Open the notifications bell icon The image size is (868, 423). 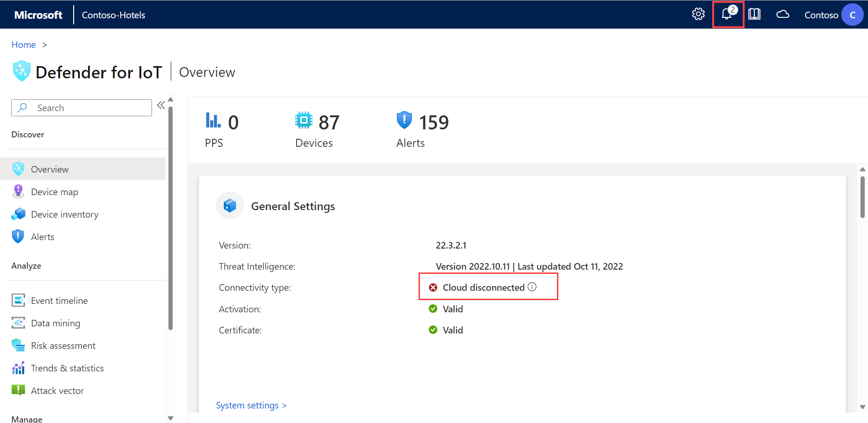pos(727,15)
